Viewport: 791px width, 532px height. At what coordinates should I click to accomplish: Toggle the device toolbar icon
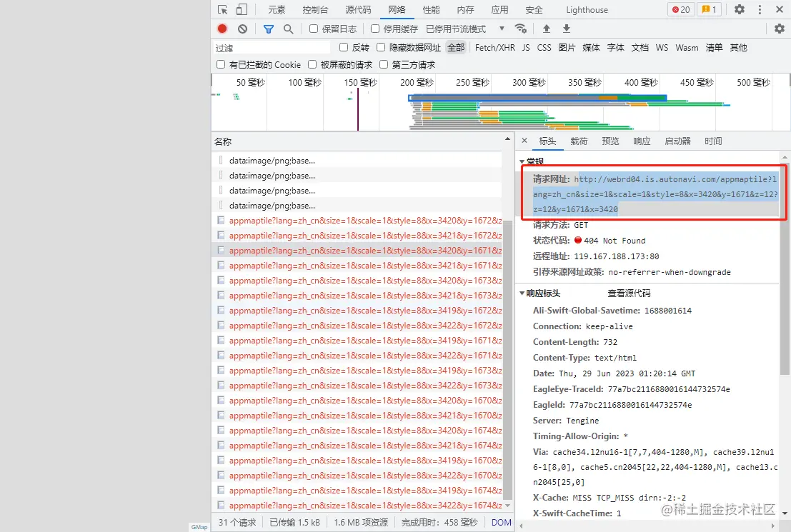(x=242, y=9)
